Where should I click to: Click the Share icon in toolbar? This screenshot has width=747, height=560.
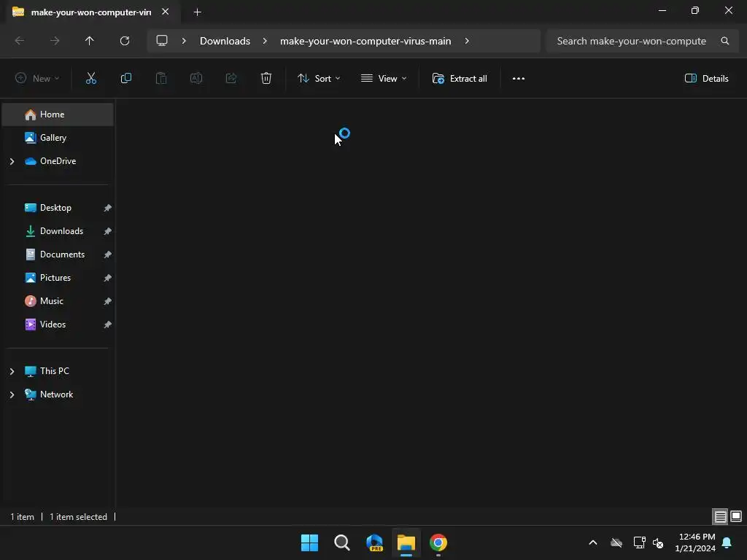click(x=231, y=79)
